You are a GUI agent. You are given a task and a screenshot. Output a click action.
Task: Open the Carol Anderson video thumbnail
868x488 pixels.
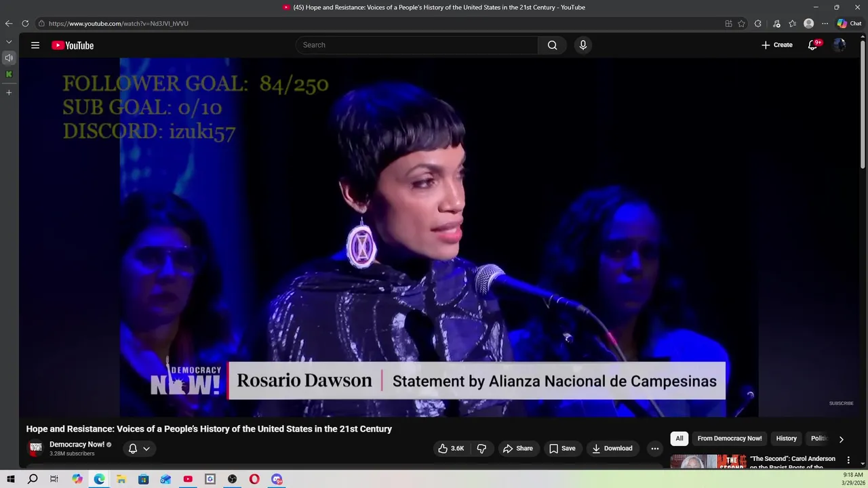(708, 462)
